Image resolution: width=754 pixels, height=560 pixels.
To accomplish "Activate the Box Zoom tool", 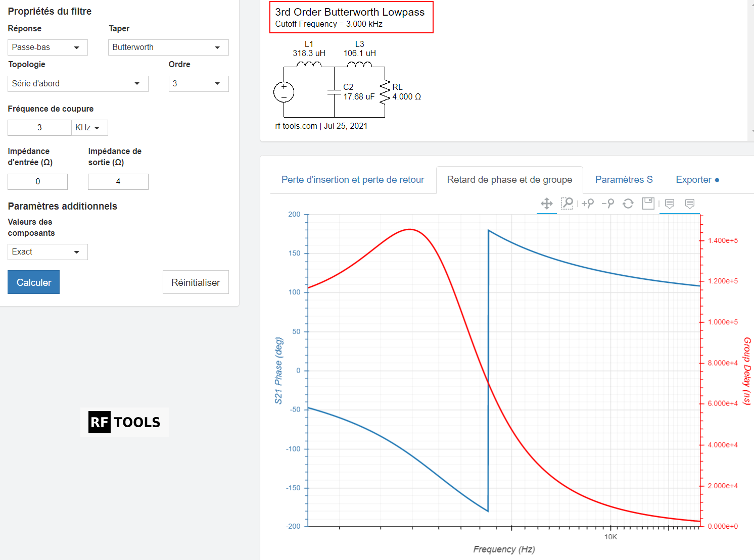I will coord(567,203).
